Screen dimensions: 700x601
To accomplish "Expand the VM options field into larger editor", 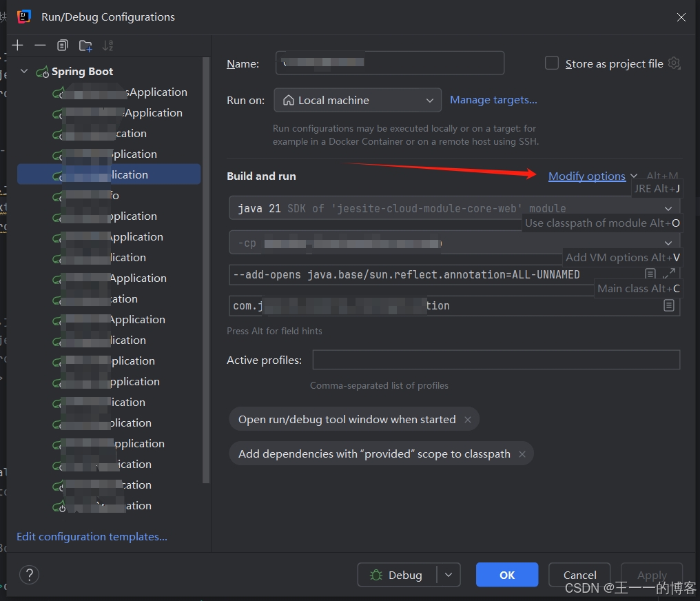I will [668, 274].
